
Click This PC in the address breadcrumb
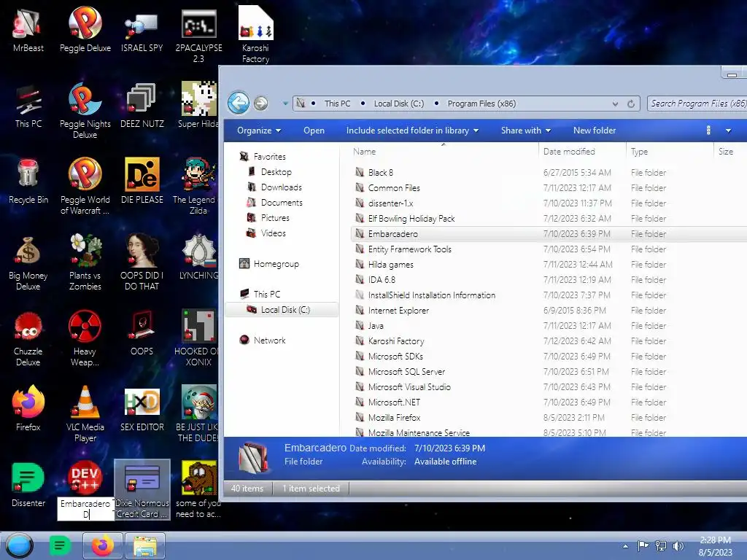coord(337,104)
